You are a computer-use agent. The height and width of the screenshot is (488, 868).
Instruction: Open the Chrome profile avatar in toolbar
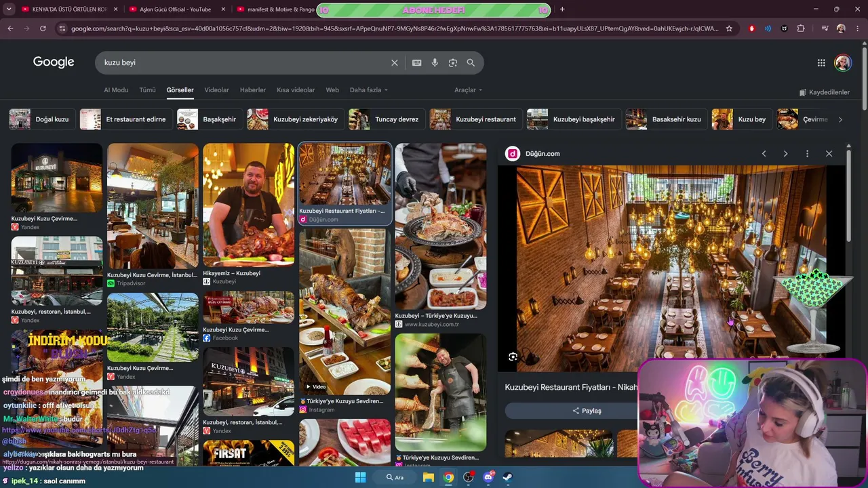841,28
